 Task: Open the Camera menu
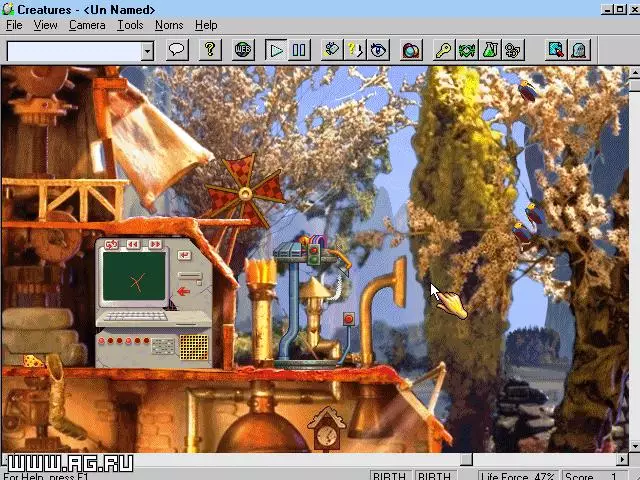coord(87,25)
